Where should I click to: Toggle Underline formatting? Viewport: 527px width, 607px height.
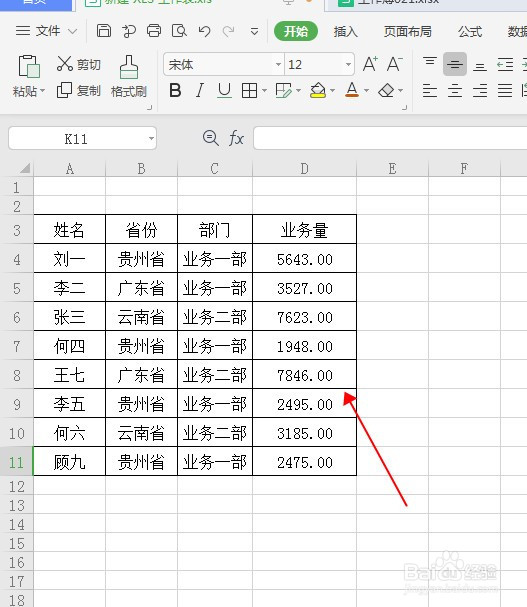coord(224,91)
